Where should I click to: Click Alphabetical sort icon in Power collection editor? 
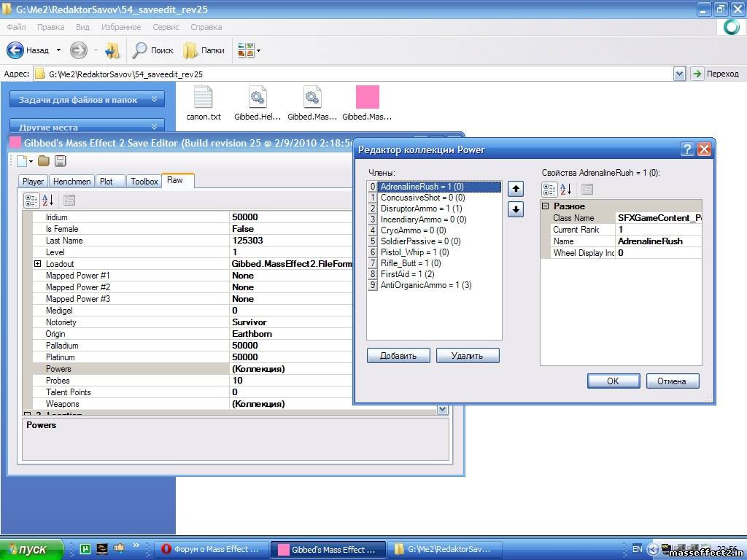tap(565, 190)
